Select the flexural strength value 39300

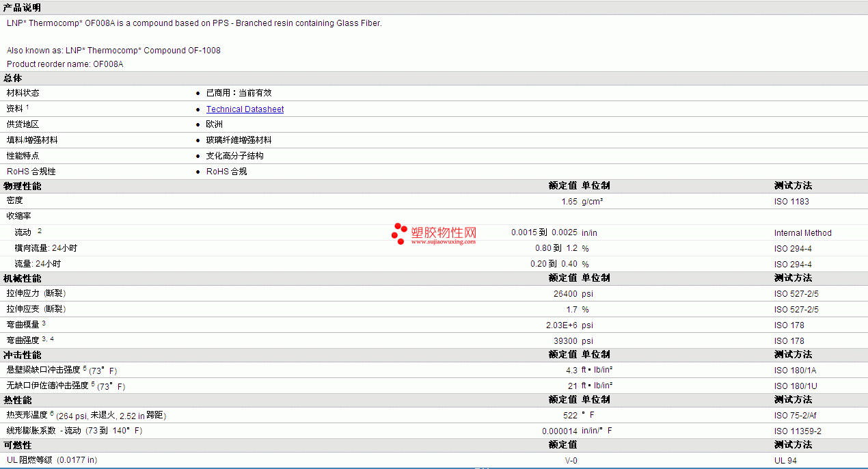click(566, 341)
